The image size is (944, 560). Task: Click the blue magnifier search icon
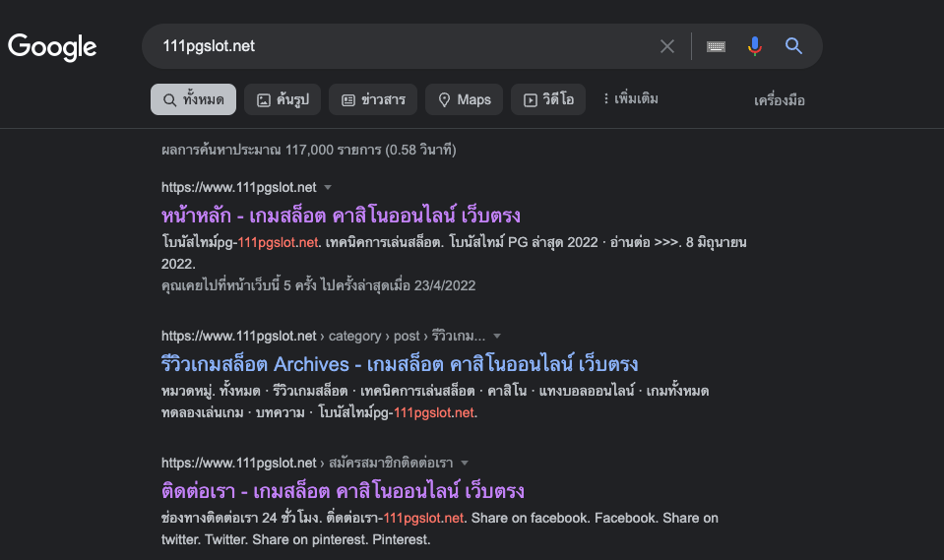(793, 46)
